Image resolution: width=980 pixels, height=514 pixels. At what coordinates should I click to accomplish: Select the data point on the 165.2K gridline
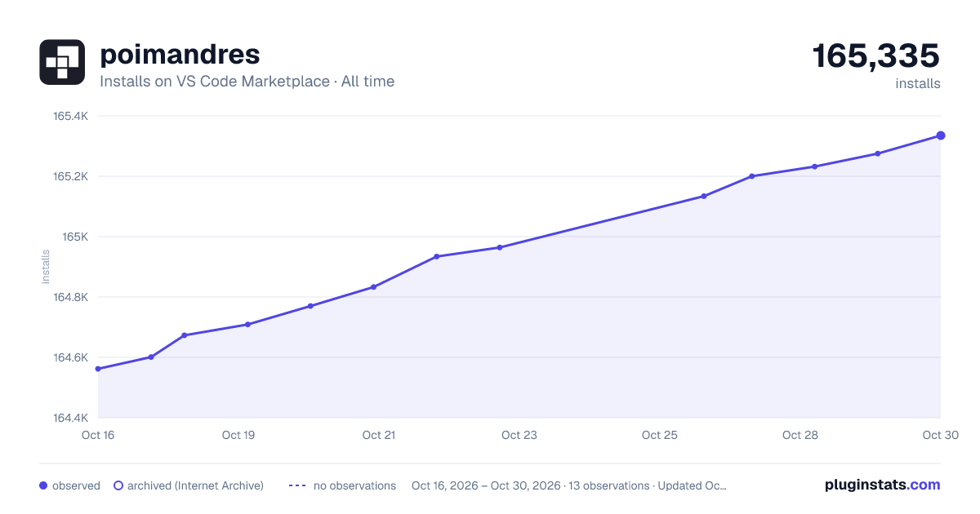coord(751,176)
